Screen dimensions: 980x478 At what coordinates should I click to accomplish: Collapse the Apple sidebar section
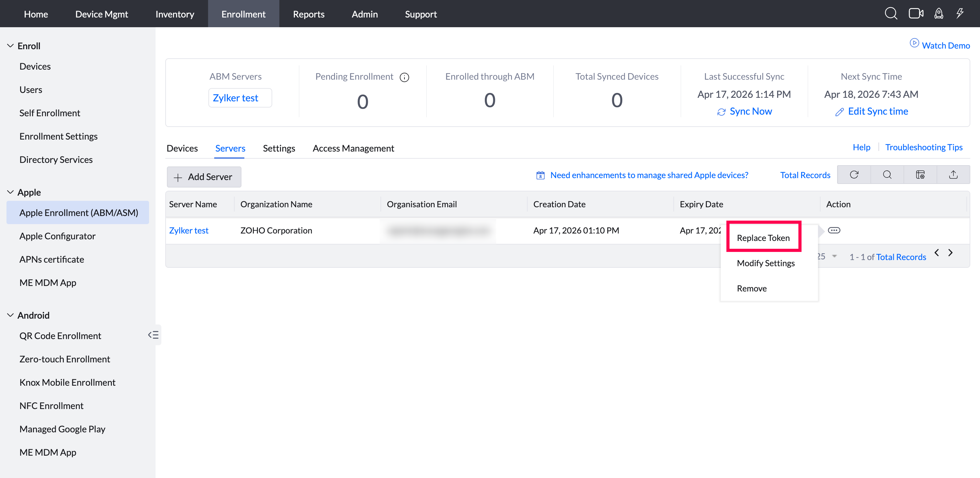click(x=10, y=192)
